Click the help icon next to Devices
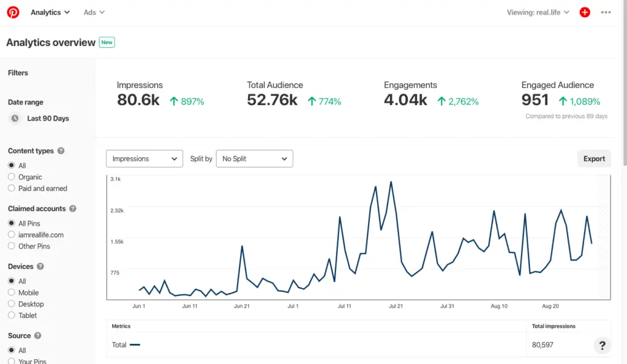The height and width of the screenshot is (364, 627). tap(40, 267)
